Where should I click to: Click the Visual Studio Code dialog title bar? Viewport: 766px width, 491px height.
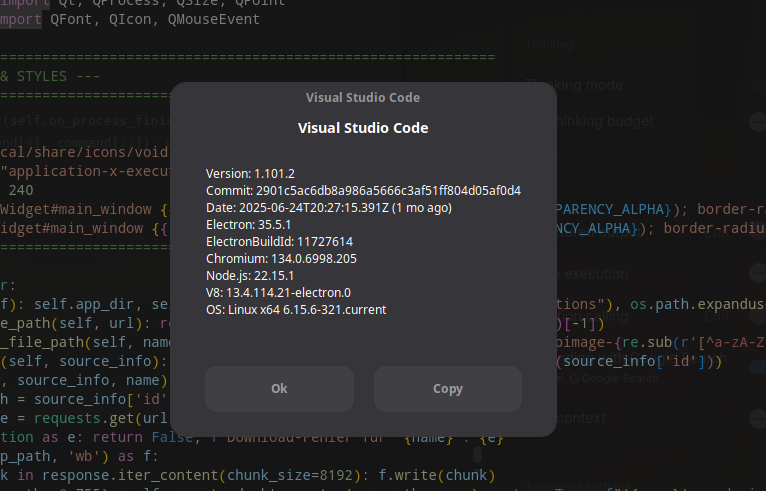point(362,97)
